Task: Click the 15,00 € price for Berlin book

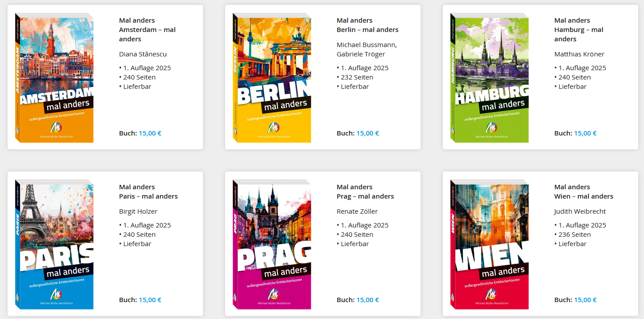Action: point(368,133)
